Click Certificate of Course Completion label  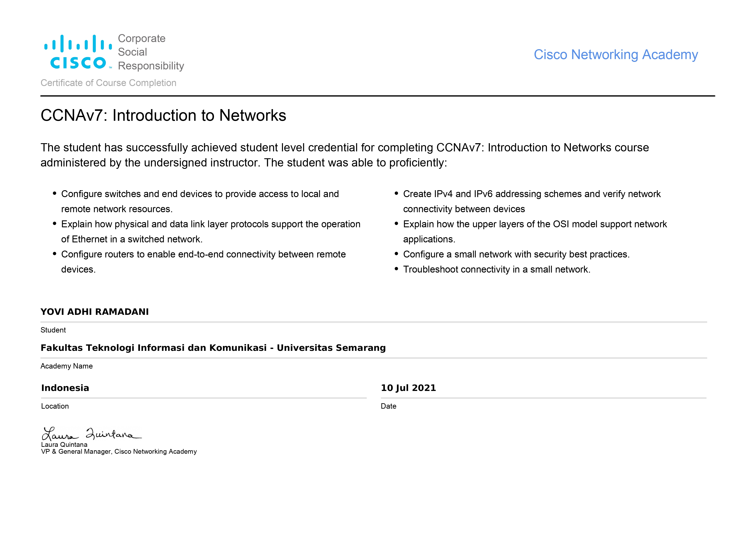pyautogui.click(x=108, y=83)
